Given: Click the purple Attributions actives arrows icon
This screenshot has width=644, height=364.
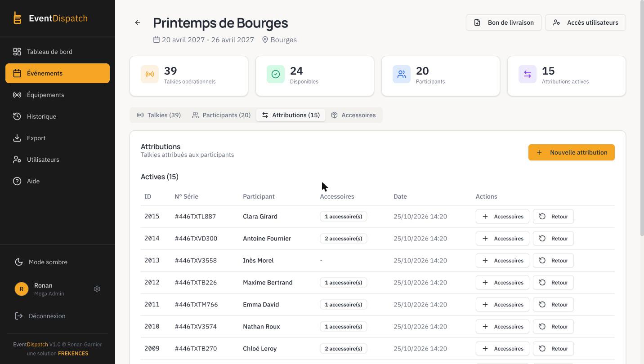Looking at the screenshot, I should click(528, 74).
